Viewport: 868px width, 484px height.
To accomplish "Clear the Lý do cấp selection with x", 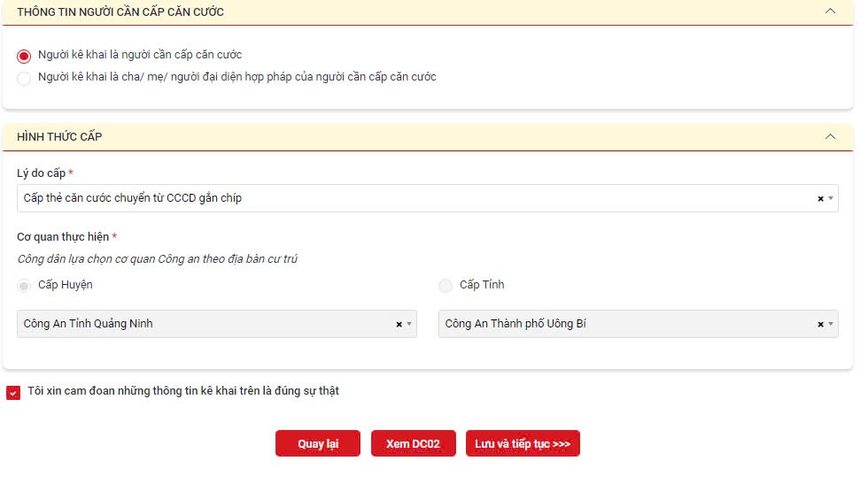I will (820, 199).
